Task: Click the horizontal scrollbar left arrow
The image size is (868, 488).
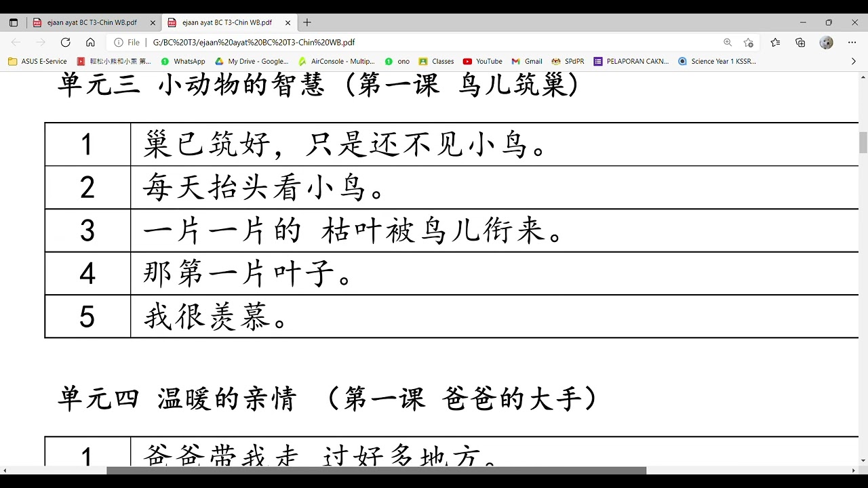Action: 4,470
